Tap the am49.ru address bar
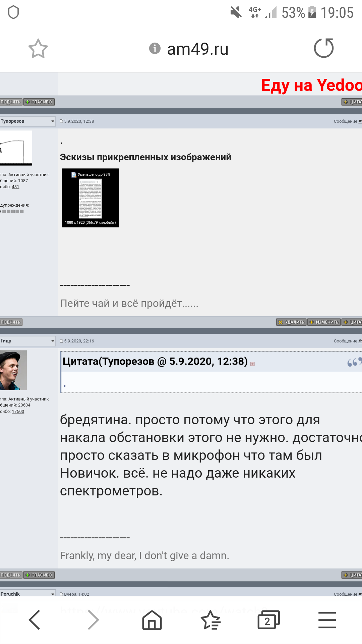The height and width of the screenshot is (644, 362). click(x=197, y=49)
